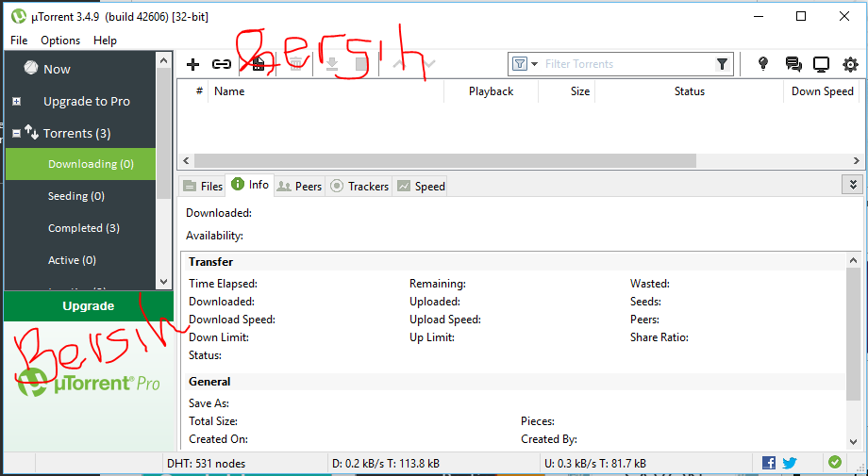Click Move Up Queue arrow icon
Screen dimensions: 868x476
click(x=398, y=64)
